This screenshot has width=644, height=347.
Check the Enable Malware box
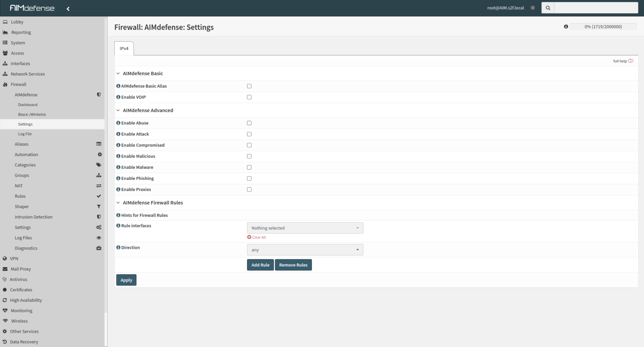click(249, 167)
